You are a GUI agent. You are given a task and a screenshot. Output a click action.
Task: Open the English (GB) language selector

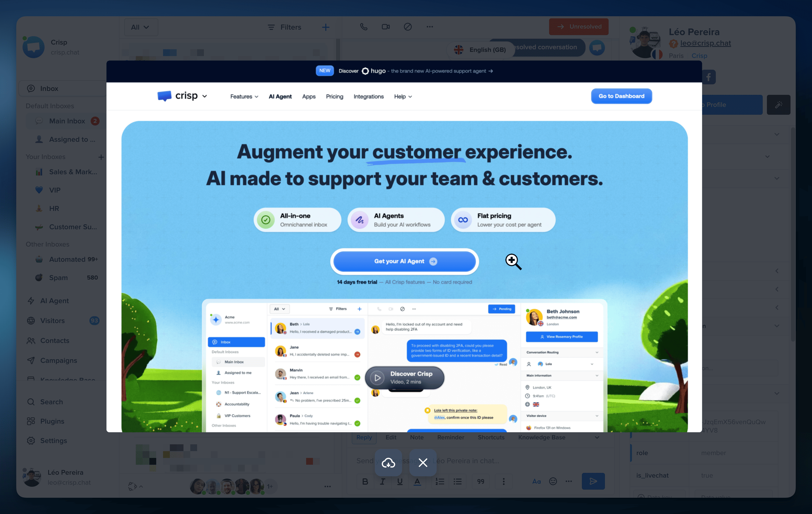pyautogui.click(x=480, y=50)
